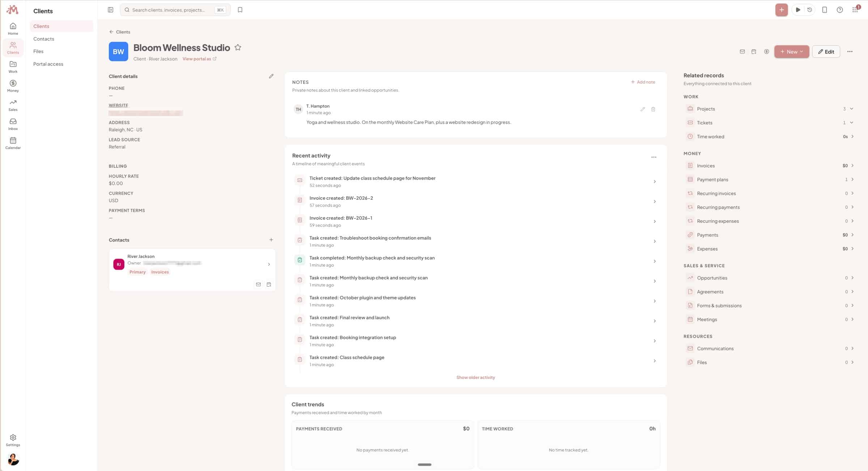
Task: Click the search clients input field
Action: pos(175,10)
